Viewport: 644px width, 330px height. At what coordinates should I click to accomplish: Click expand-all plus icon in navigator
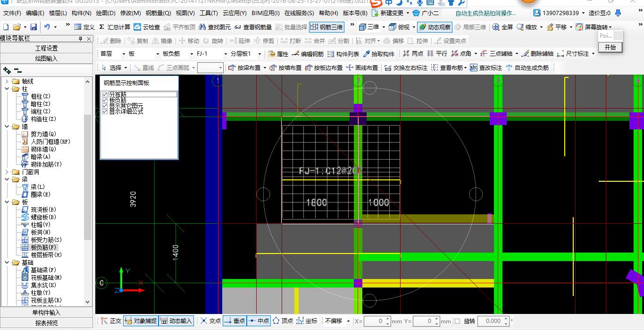[7, 70]
